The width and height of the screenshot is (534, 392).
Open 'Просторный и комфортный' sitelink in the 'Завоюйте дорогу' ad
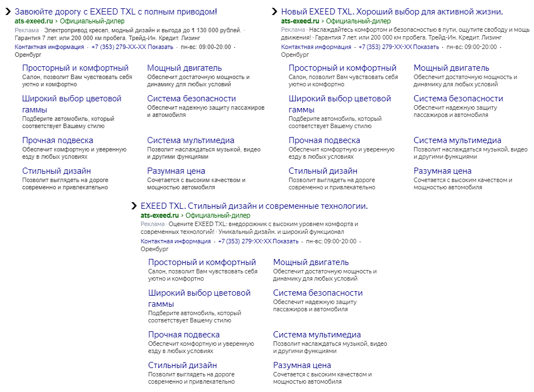(75, 68)
